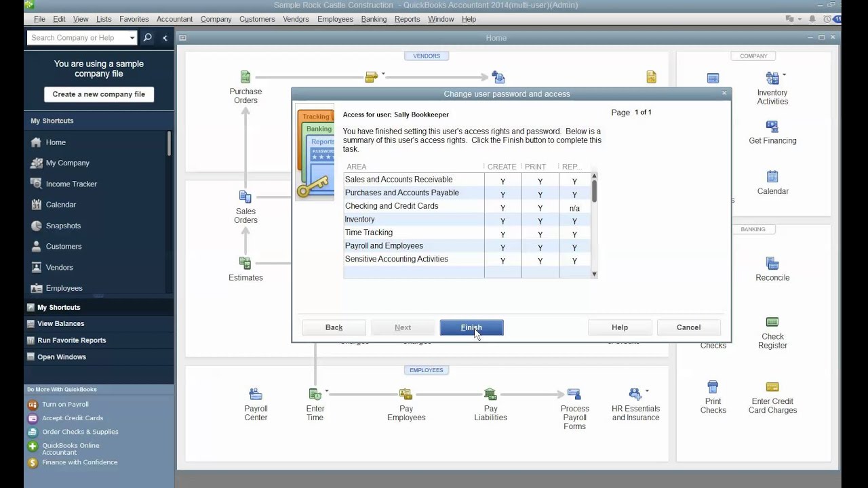This screenshot has height=488, width=868.
Task: Click the Enter Time icon
Action: [315, 394]
